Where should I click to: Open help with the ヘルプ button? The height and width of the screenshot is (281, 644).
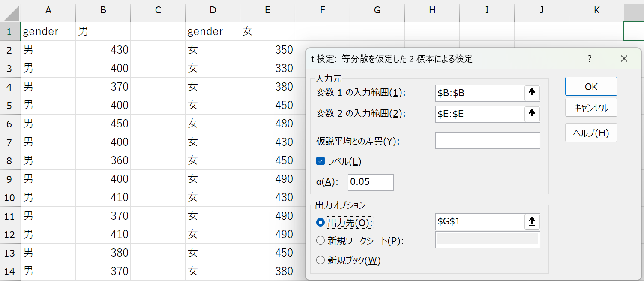click(591, 133)
